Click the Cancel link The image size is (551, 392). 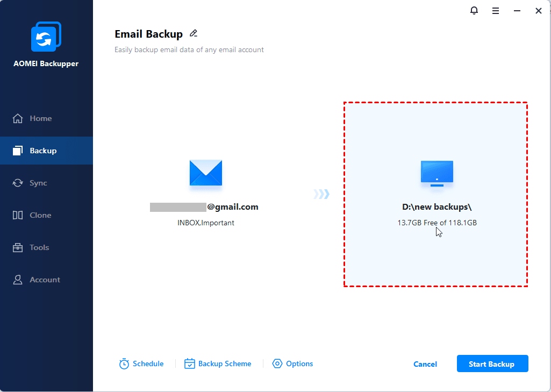coord(425,364)
